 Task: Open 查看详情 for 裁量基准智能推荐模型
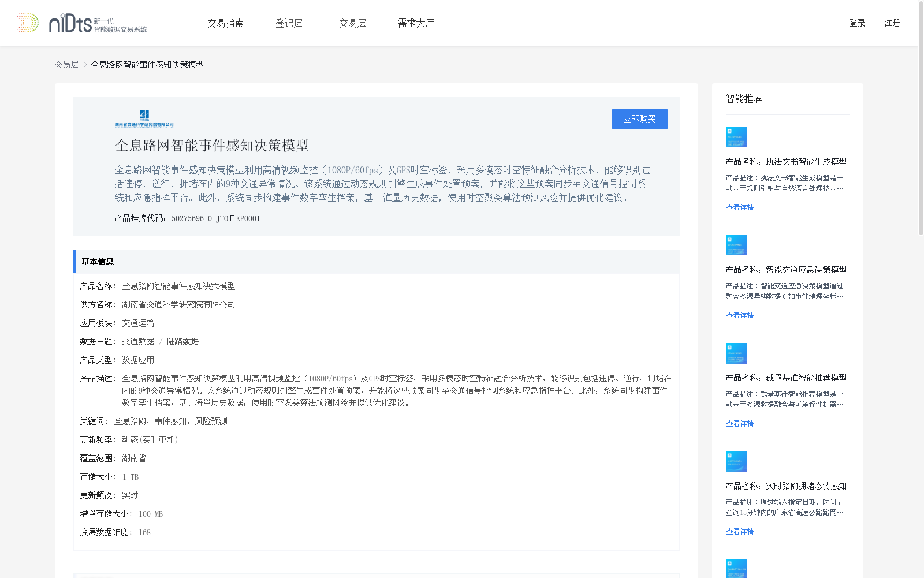[x=740, y=424]
